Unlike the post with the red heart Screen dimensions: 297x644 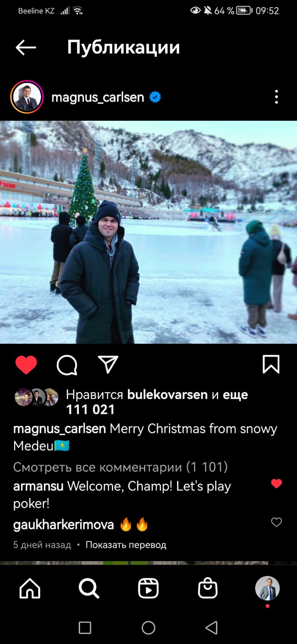[26, 365]
